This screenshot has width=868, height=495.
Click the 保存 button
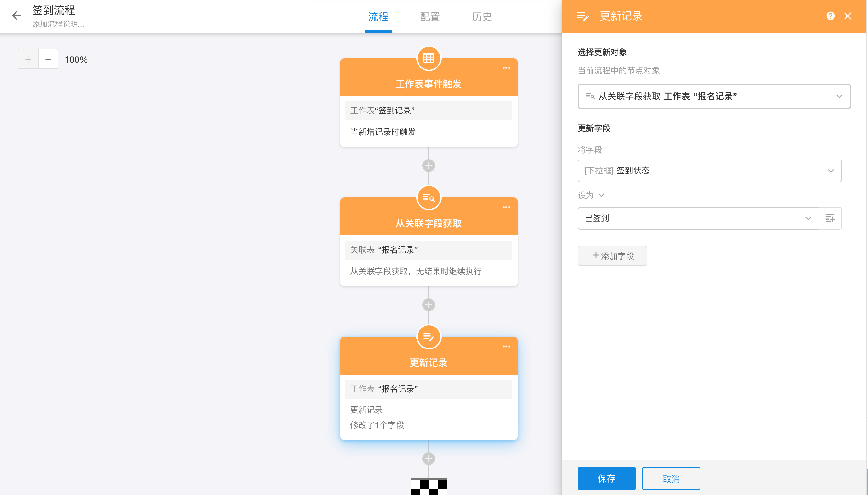coord(606,478)
